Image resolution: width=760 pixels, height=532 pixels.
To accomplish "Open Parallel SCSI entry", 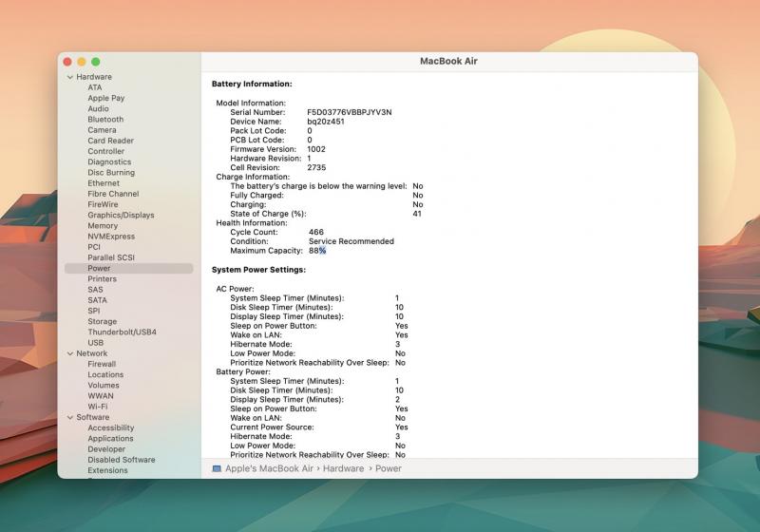I will tap(111, 258).
